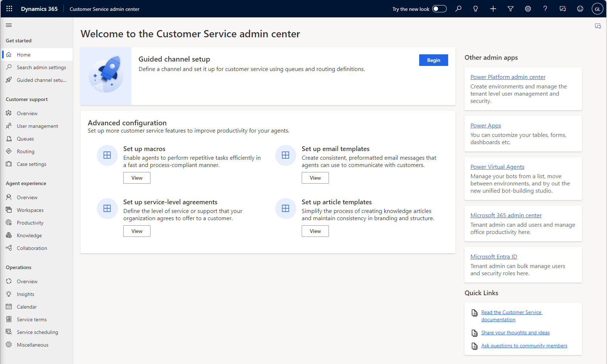Screen dimensions: 607x364
Task: Open the settings gear icon
Action: click(x=528, y=9)
